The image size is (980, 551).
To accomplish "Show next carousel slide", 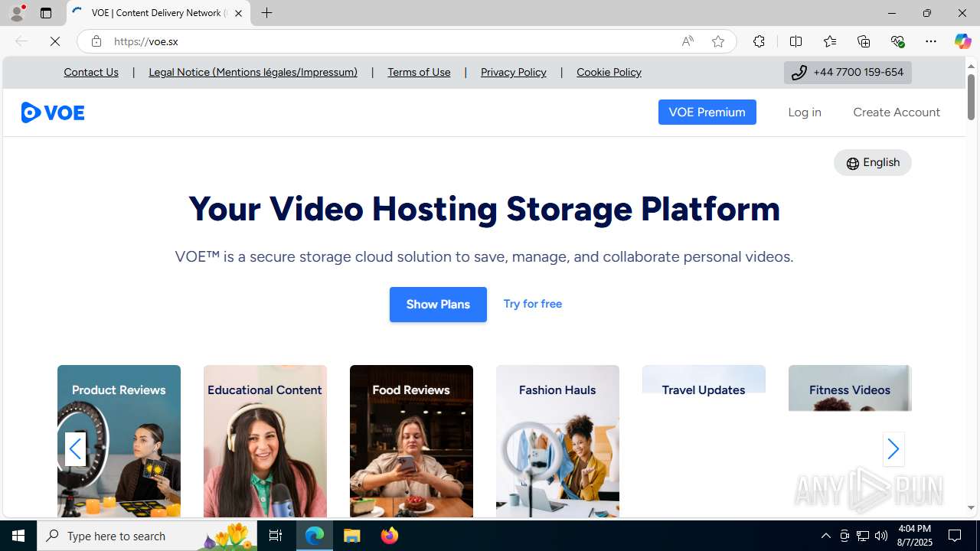I will tap(893, 449).
